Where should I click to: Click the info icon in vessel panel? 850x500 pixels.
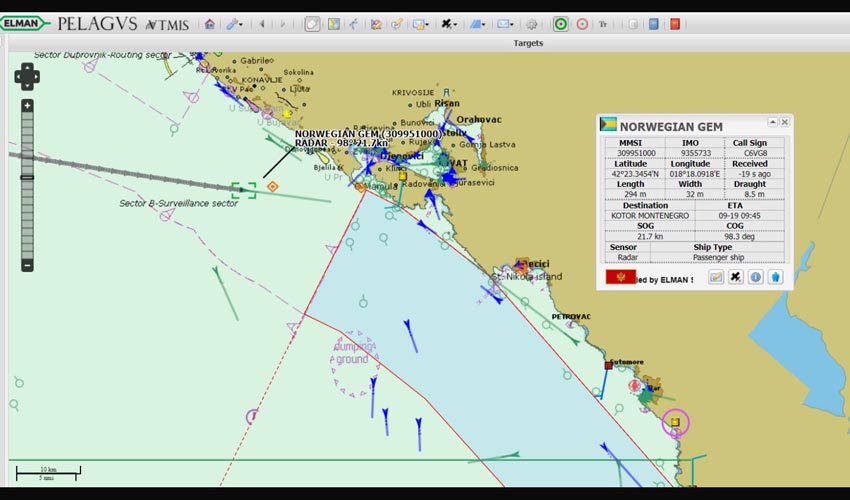click(x=755, y=277)
